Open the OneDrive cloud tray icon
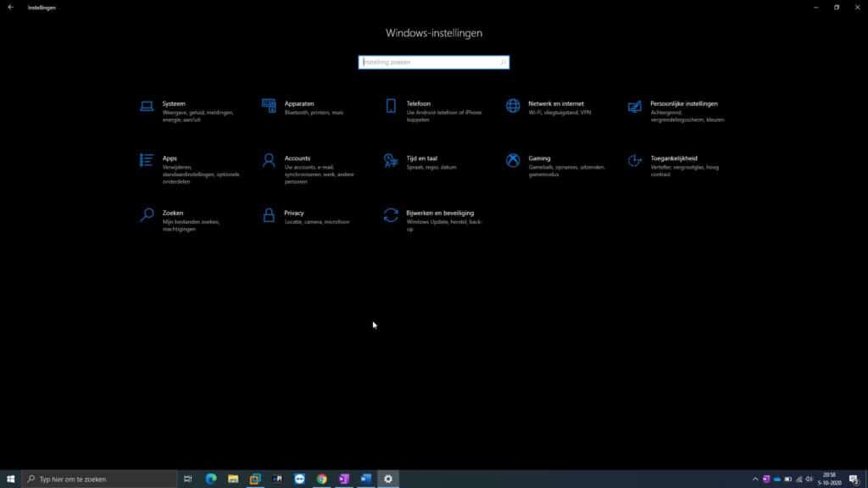The height and width of the screenshot is (488, 868). (777, 480)
